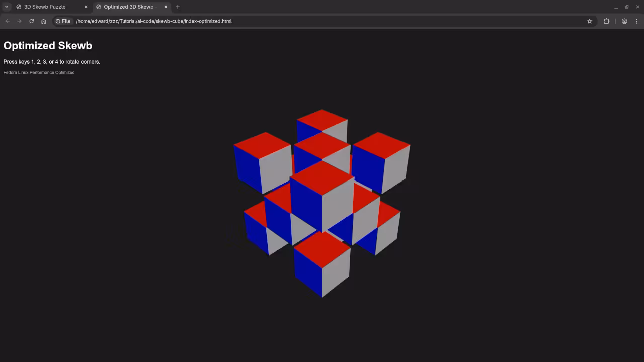Click the Fedora Linux Performance Optimized text
644x362 pixels.
point(39,72)
